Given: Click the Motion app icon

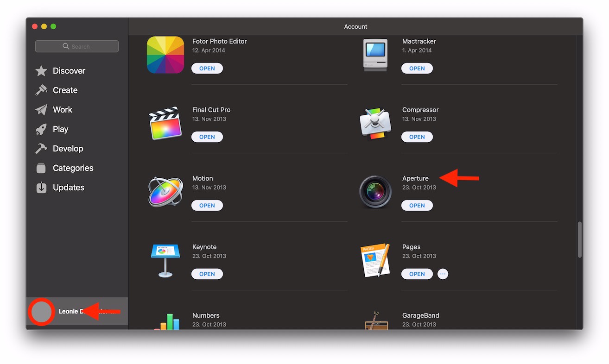Looking at the screenshot, I should pyautogui.click(x=165, y=192).
